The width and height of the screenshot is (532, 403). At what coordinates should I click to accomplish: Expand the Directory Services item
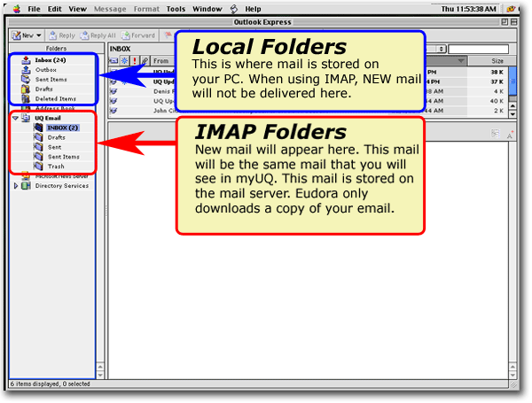16,186
